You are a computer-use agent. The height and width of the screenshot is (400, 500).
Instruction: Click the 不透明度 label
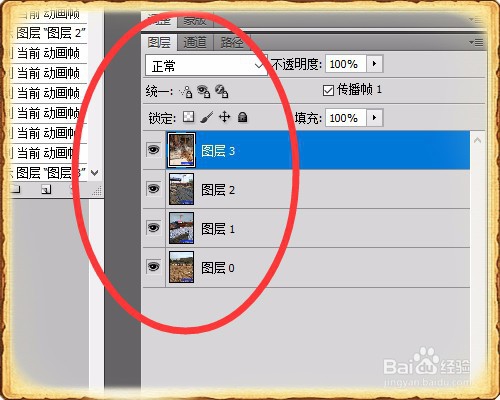(x=297, y=64)
